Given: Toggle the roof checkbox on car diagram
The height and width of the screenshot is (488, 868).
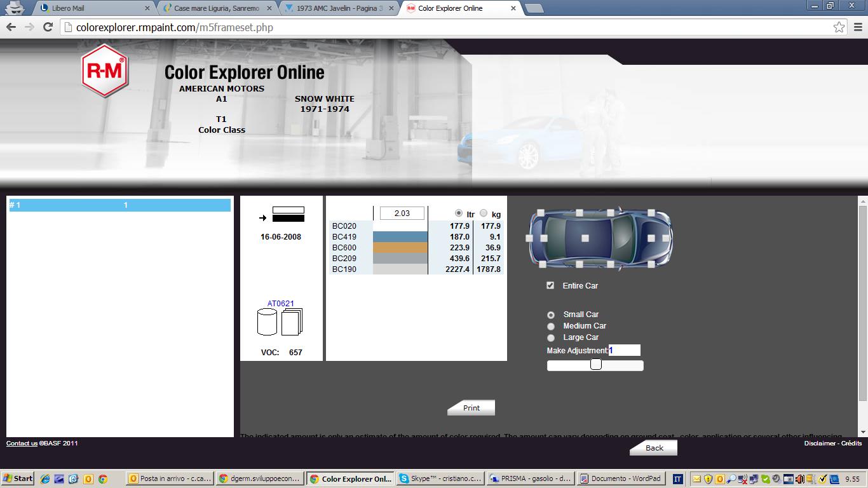Looking at the screenshot, I should (x=585, y=238).
